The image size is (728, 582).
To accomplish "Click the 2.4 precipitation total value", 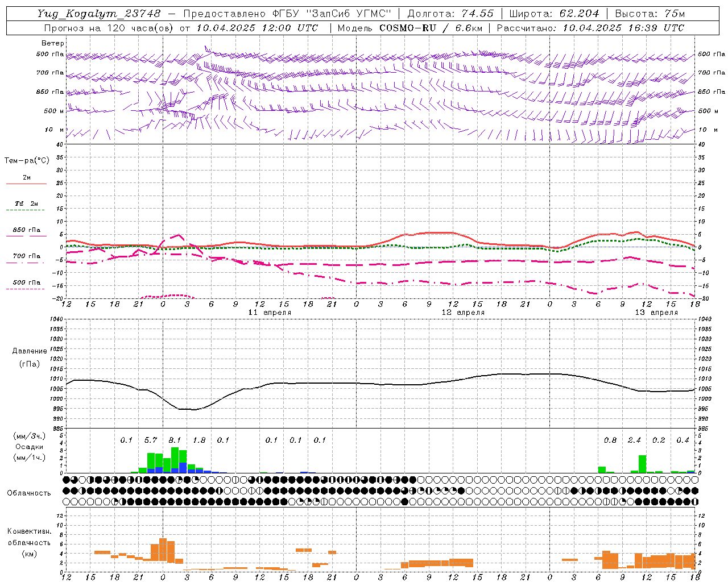I will [x=634, y=440].
